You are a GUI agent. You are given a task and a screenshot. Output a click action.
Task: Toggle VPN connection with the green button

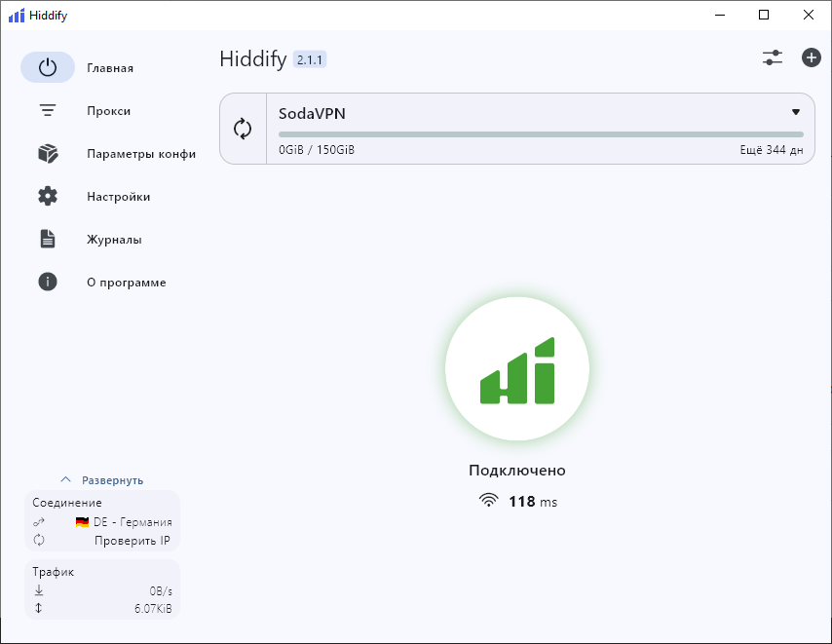point(517,368)
